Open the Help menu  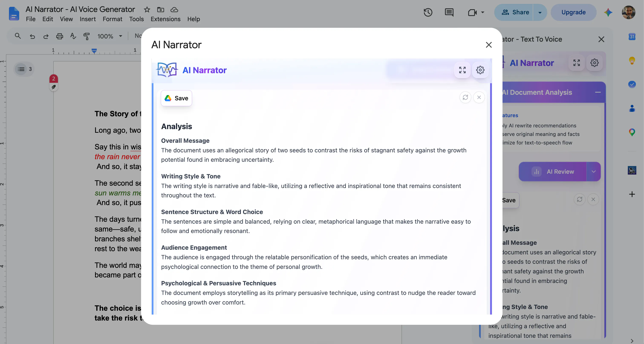click(193, 19)
